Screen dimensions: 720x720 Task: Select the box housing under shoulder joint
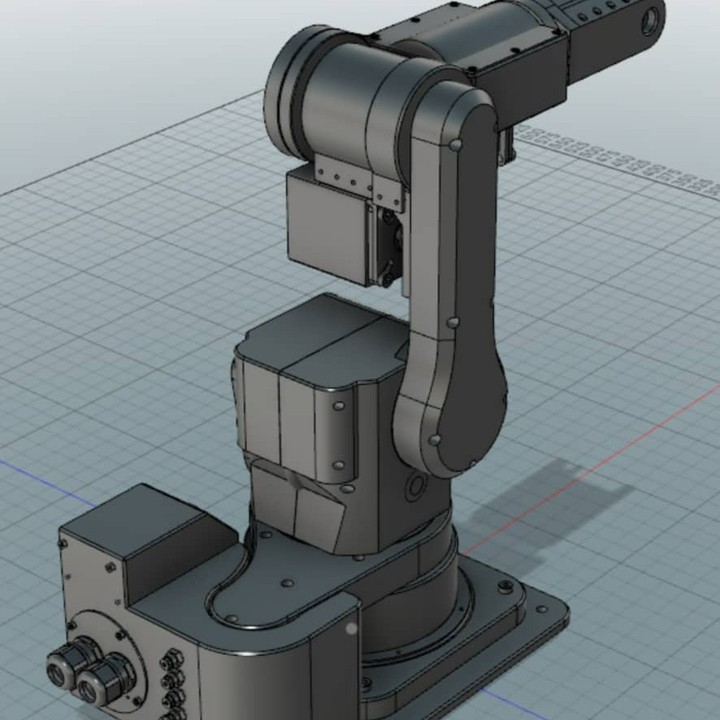(x=328, y=226)
